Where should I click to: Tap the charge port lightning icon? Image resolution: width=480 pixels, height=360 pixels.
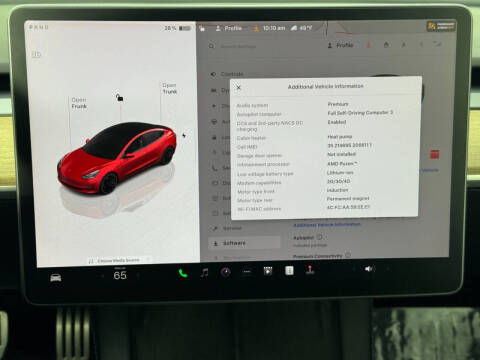(x=184, y=136)
